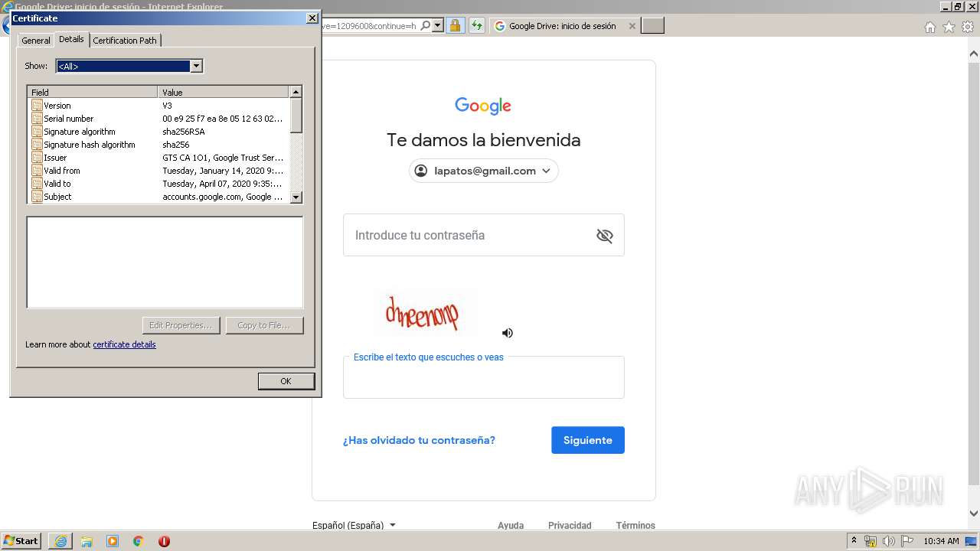Click the volume tray icon

(x=889, y=541)
